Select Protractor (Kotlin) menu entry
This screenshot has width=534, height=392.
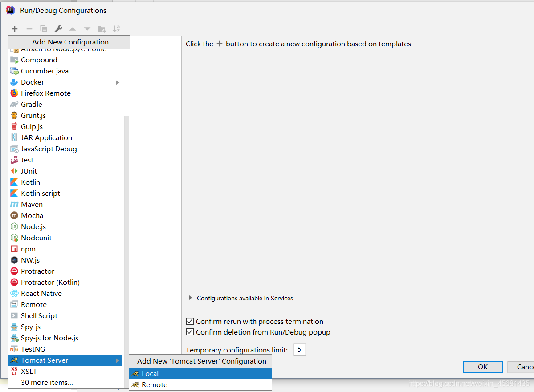coord(65,283)
